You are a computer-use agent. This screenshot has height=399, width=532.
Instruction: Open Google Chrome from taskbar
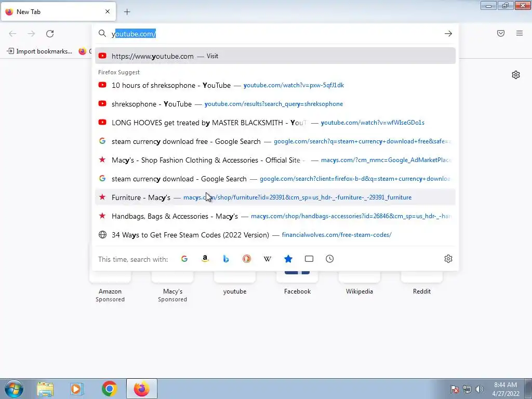[x=109, y=389]
